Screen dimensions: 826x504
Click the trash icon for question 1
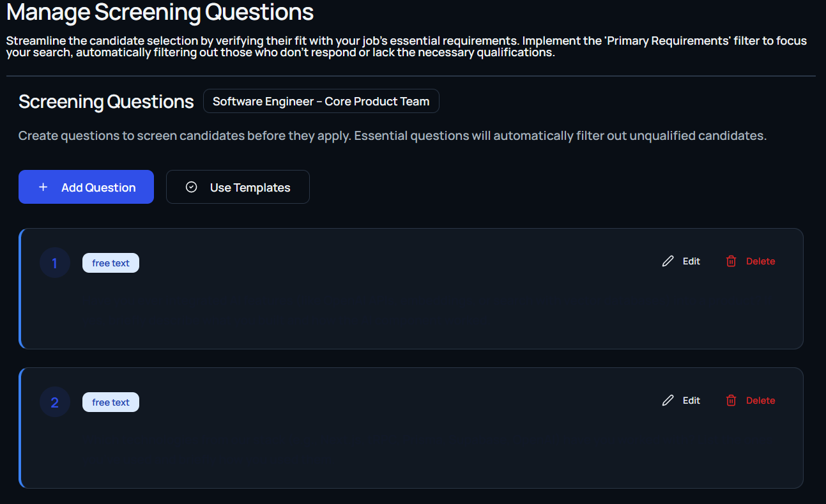click(731, 261)
